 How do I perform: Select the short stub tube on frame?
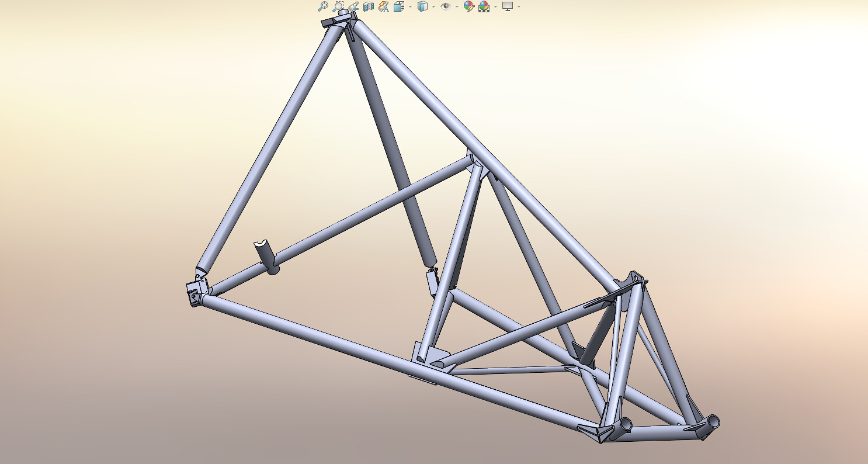pyautogui.click(x=266, y=255)
